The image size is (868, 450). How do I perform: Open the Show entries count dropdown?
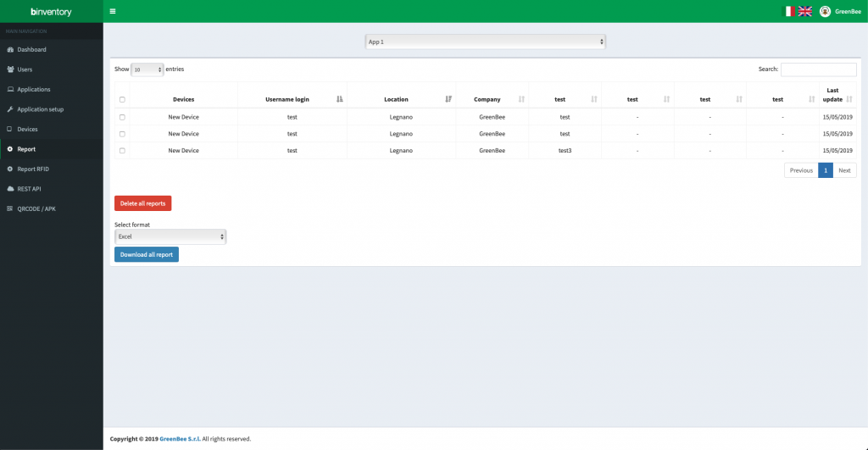pyautogui.click(x=147, y=69)
